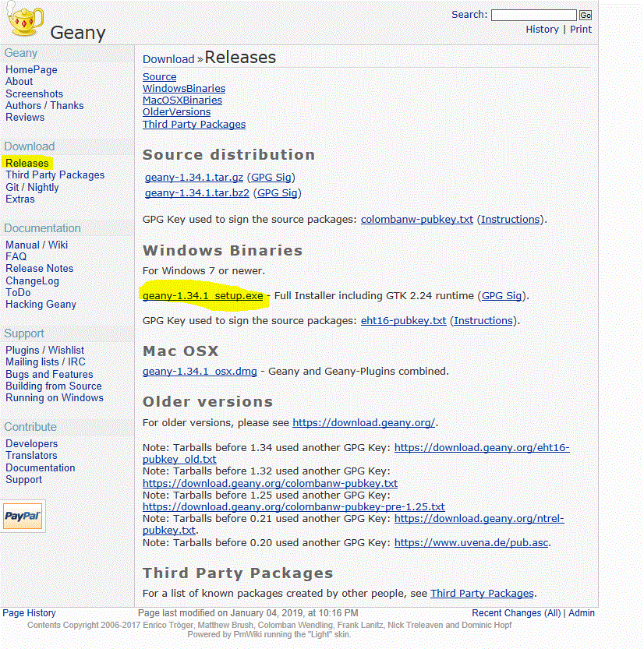The image size is (644, 649).
Task: Open the History link at top
Action: [x=542, y=30]
